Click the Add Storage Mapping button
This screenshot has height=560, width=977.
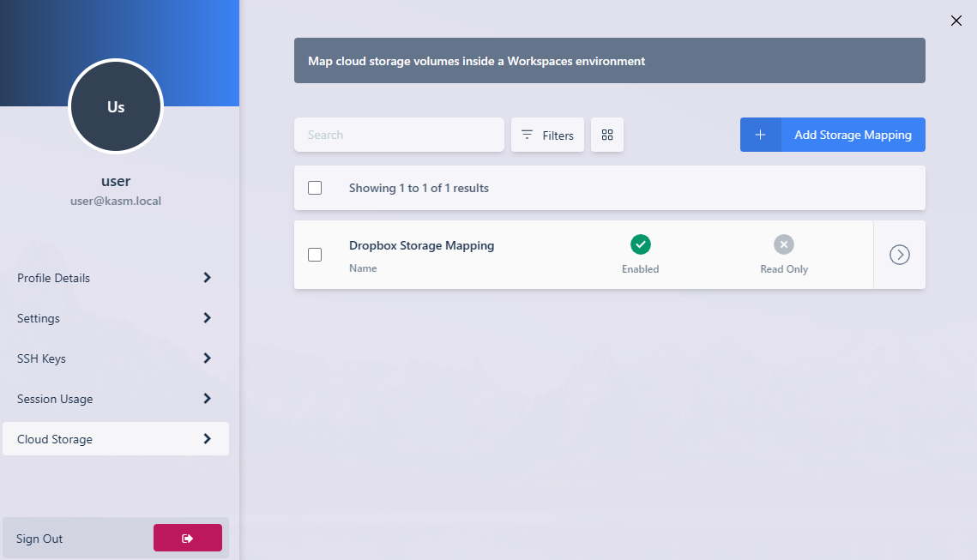click(852, 135)
